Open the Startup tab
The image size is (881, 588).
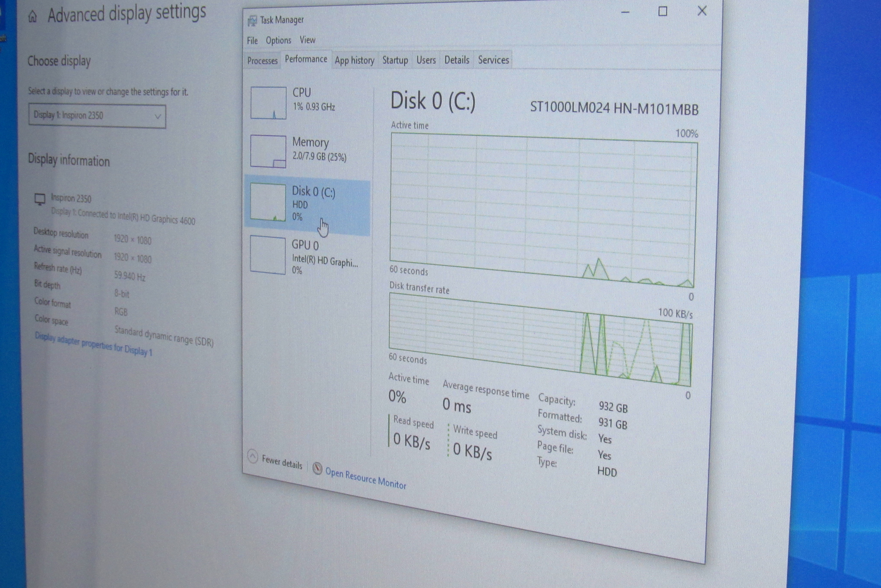tap(395, 60)
